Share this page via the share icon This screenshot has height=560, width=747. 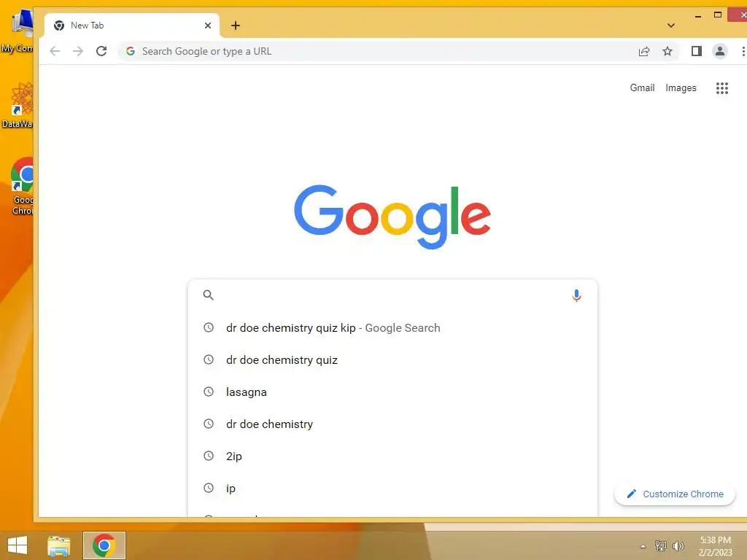click(x=644, y=51)
